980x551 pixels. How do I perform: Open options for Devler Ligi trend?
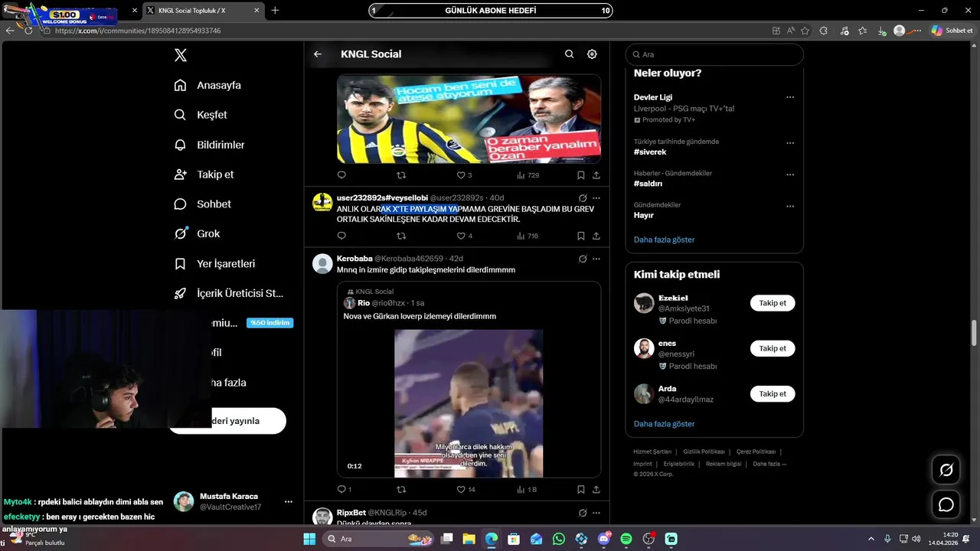click(790, 98)
